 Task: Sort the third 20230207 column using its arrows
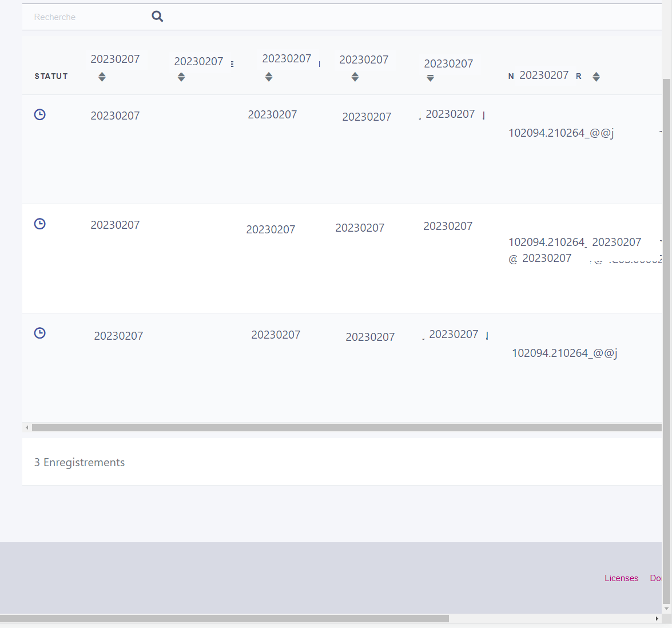pyautogui.click(x=268, y=77)
